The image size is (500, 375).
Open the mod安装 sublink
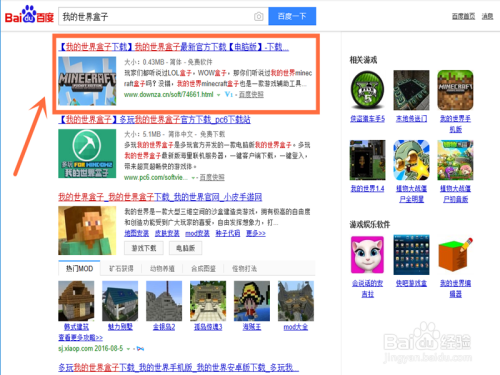coord(197,233)
